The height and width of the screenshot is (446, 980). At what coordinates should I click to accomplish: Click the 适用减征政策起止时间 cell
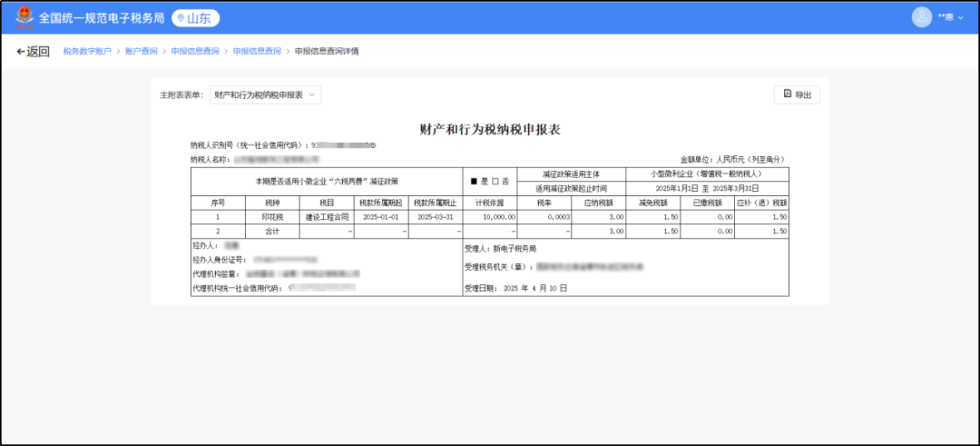[572, 188]
